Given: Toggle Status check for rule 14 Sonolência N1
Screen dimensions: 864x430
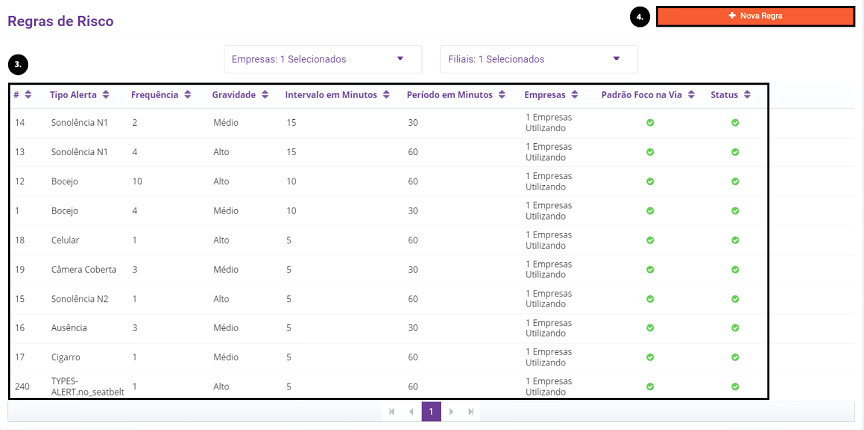Looking at the screenshot, I should point(735,122).
